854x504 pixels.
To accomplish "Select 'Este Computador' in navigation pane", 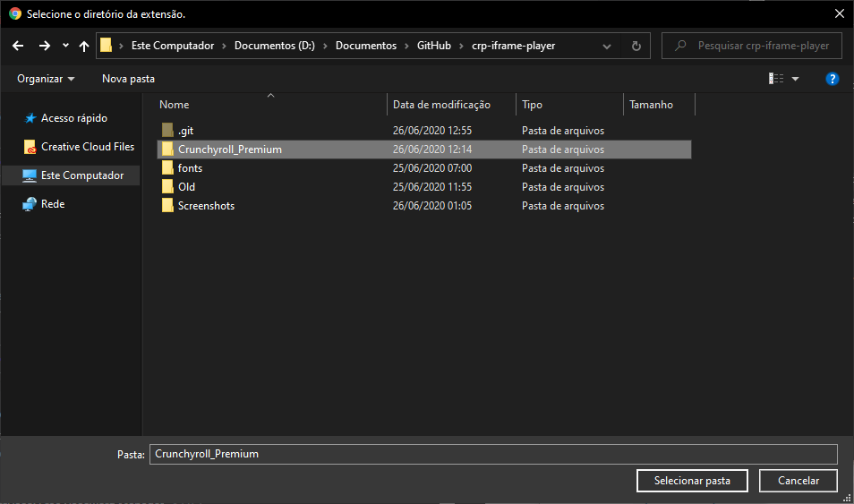I will pyautogui.click(x=82, y=175).
